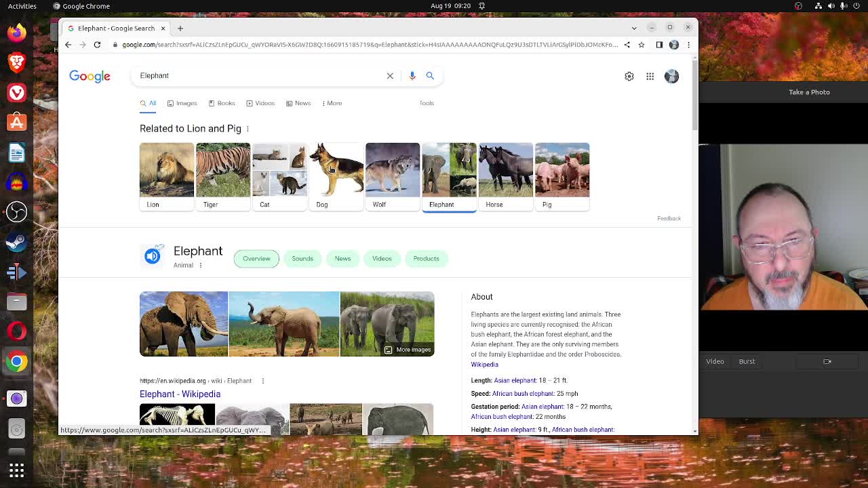
Task: Select the Images search tab
Action: pos(182,103)
